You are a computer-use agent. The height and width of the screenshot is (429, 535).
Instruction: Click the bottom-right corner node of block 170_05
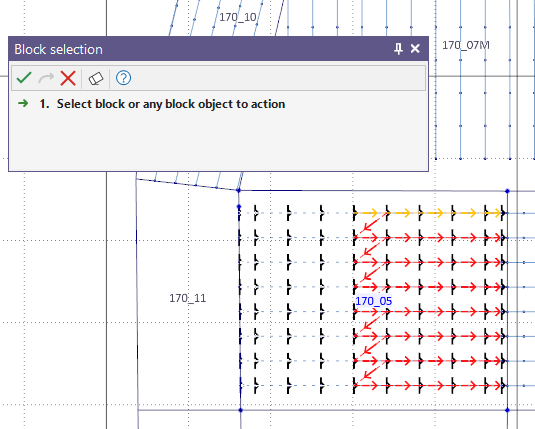tap(507, 410)
